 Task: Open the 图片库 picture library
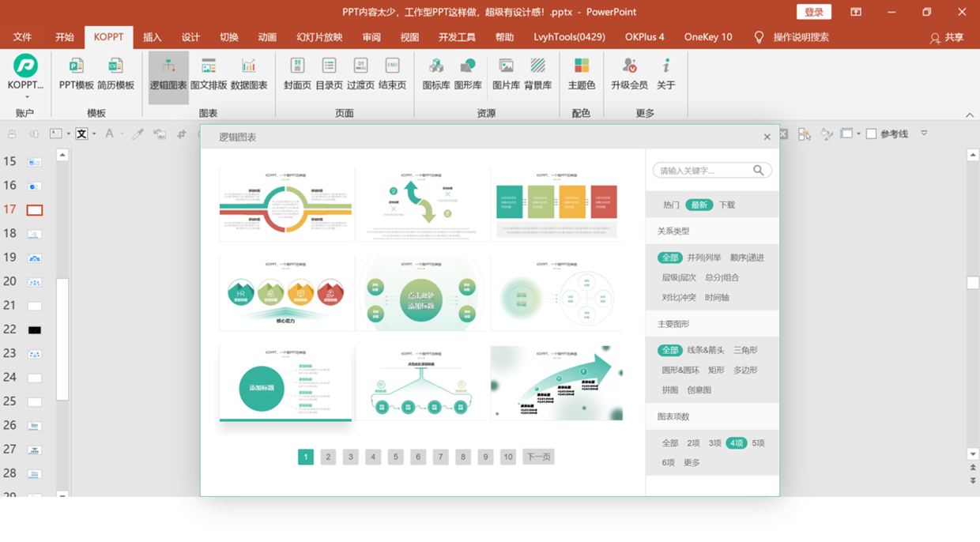click(x=506, y=74)
